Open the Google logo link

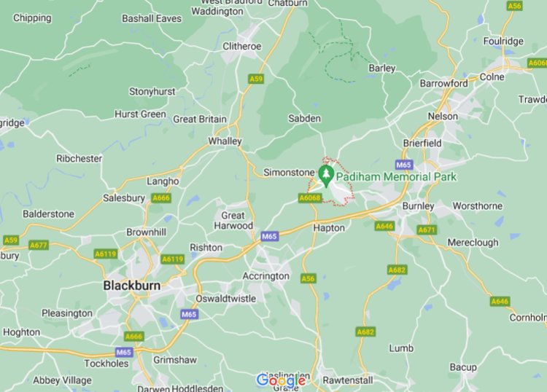pyautogui.click(x=282, y=380)
